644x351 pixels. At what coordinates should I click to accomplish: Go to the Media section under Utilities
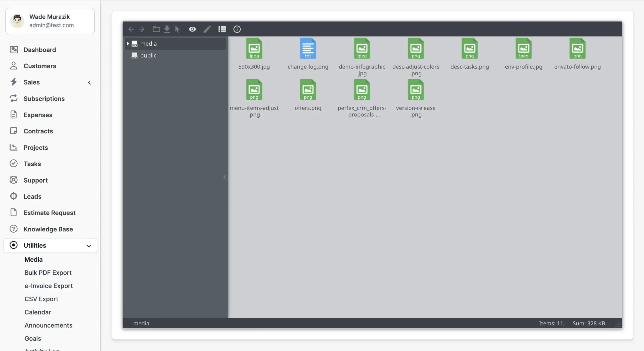point(34,259)
